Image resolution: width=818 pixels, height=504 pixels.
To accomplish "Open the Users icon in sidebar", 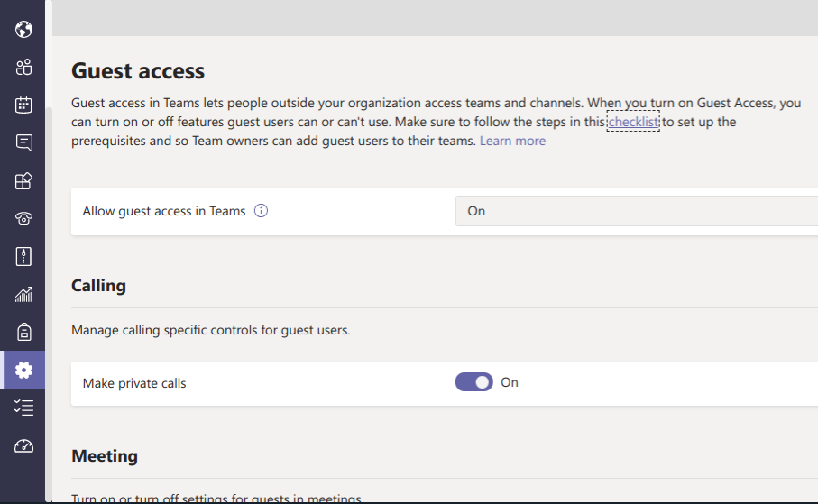I will [24, 67].
